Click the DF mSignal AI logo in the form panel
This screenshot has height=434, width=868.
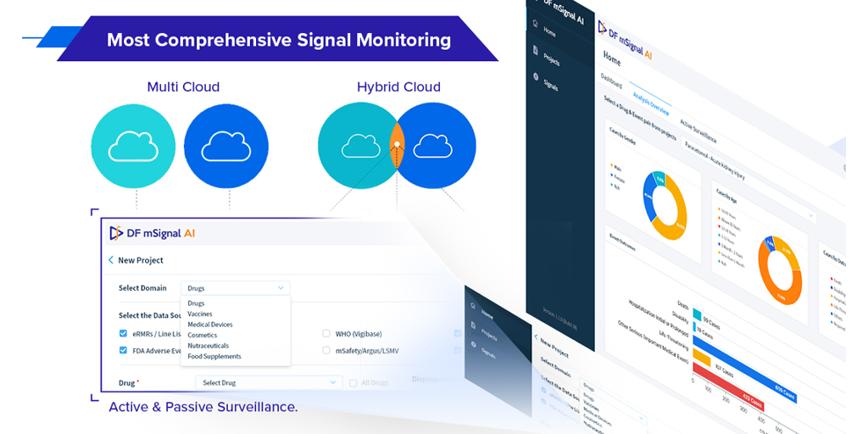pyautogui.click(x=153, y=233)
